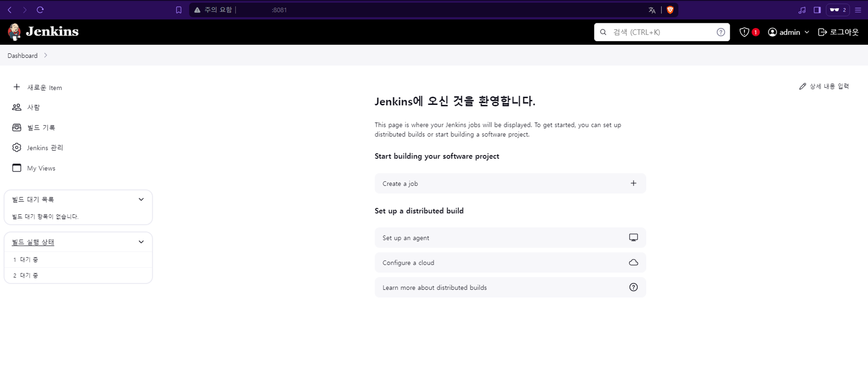This screenshot has width=868, height=378.
Task: Select executor row '1 대기 중'
Action: [x=78, y=259]
